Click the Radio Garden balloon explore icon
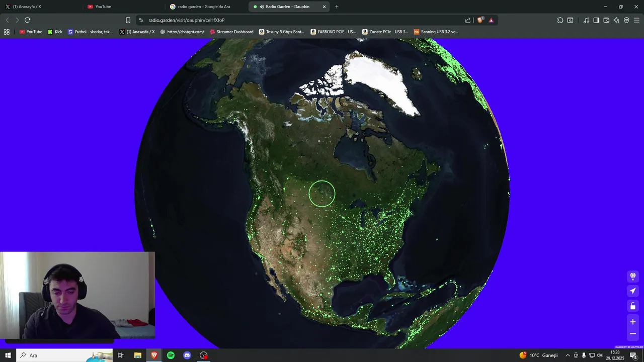 tap(633, 276)
